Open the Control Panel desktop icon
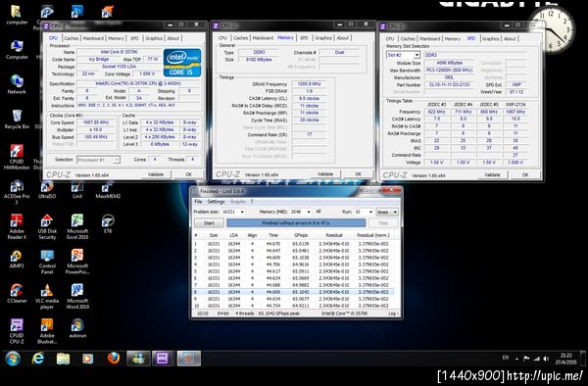This screenshot has height=386, width=588. click(47, 262)
